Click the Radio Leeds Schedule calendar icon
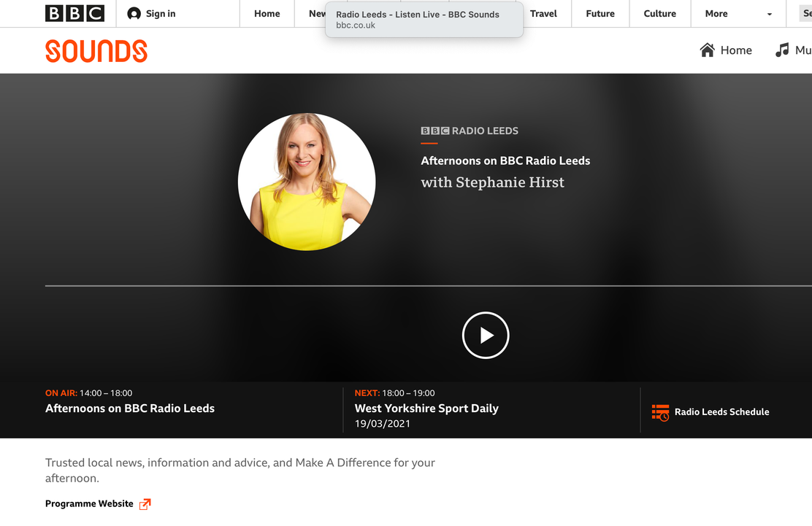This screenshot has height=526, width=812. [x=660, y=412]
